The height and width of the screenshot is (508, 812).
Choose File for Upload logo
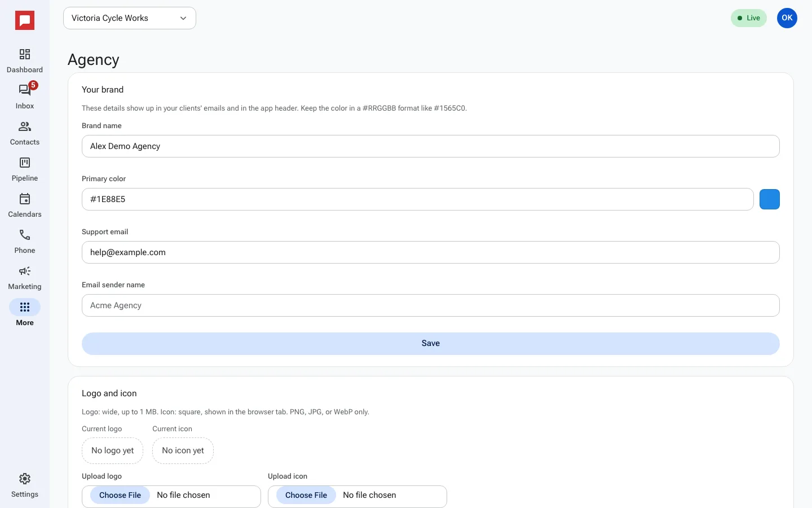[x=120, y=495]
